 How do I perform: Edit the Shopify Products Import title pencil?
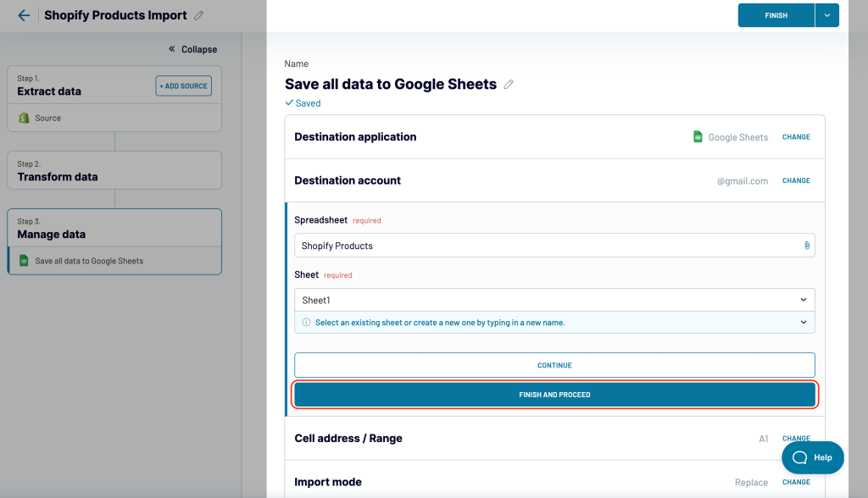pyautogui.click(x=198, y=15)
